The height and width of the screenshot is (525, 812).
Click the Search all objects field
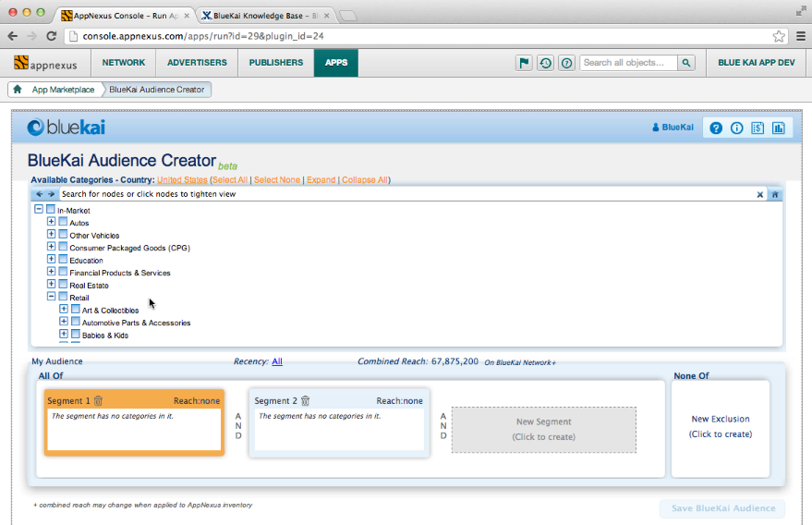[629, 63]
